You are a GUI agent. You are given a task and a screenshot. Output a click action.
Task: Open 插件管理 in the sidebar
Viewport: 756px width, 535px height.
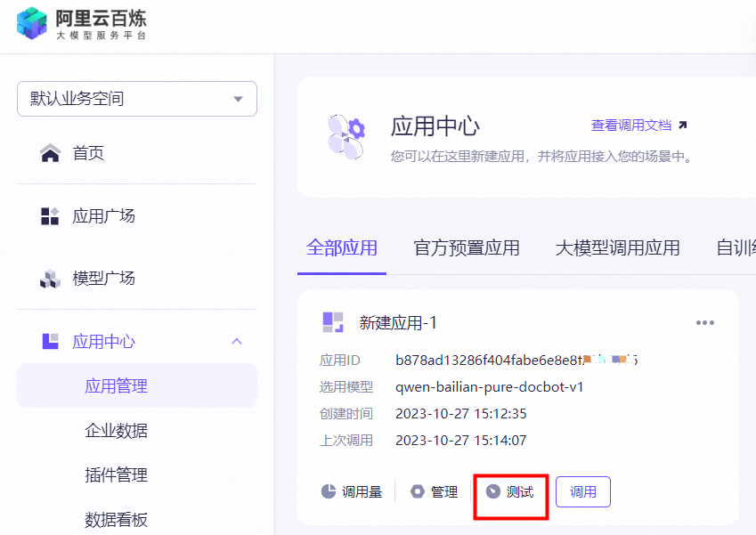click(x=116, y=475)
